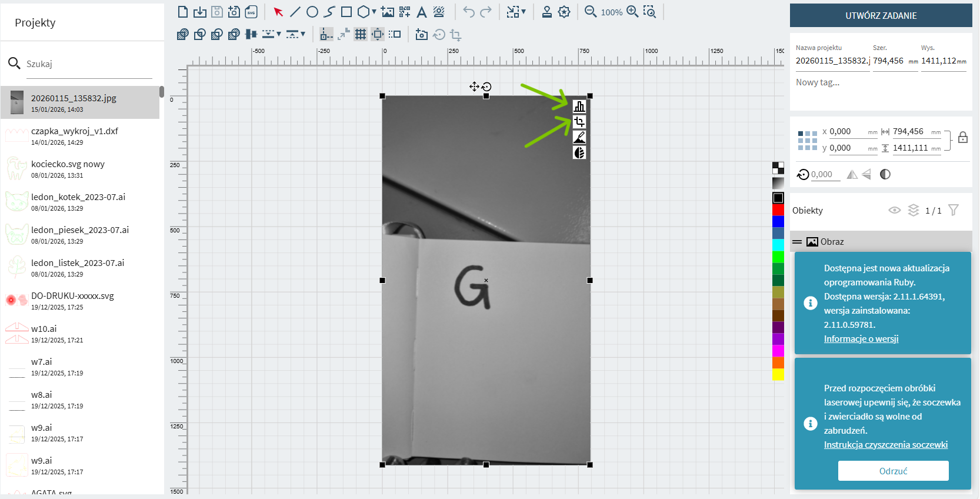
Task: Toggle objects visibility eye icon
Action: [x=895, y=210]
